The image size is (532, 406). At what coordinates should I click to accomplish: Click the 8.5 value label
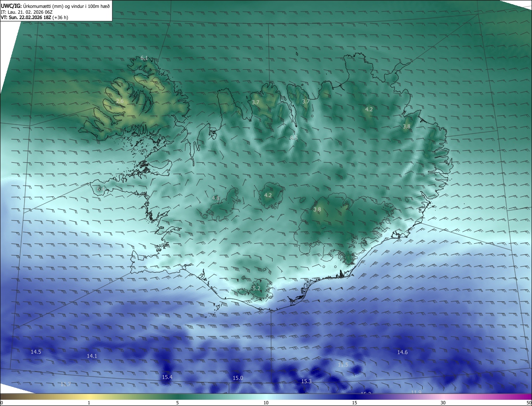point(294,137)
